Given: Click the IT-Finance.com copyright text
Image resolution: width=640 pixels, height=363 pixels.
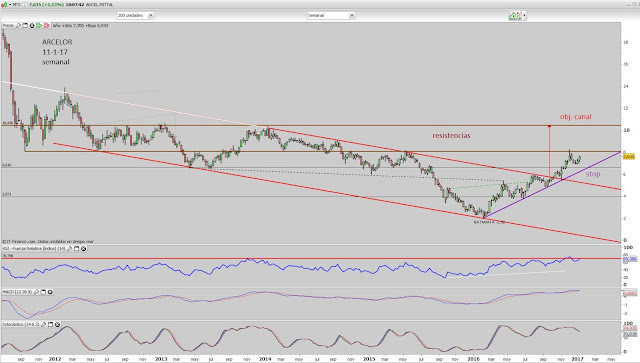Looking at the screenshot, I should pos(48,241).
